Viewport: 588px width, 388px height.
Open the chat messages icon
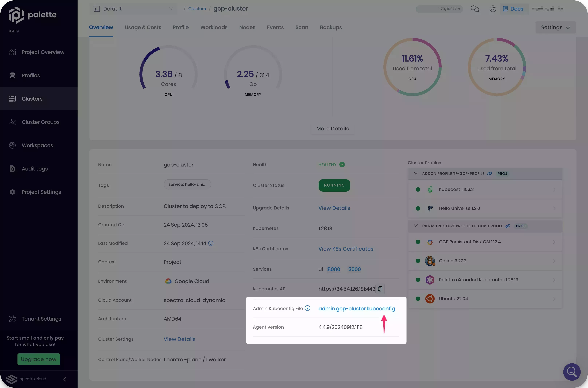(x=475, y=9)
